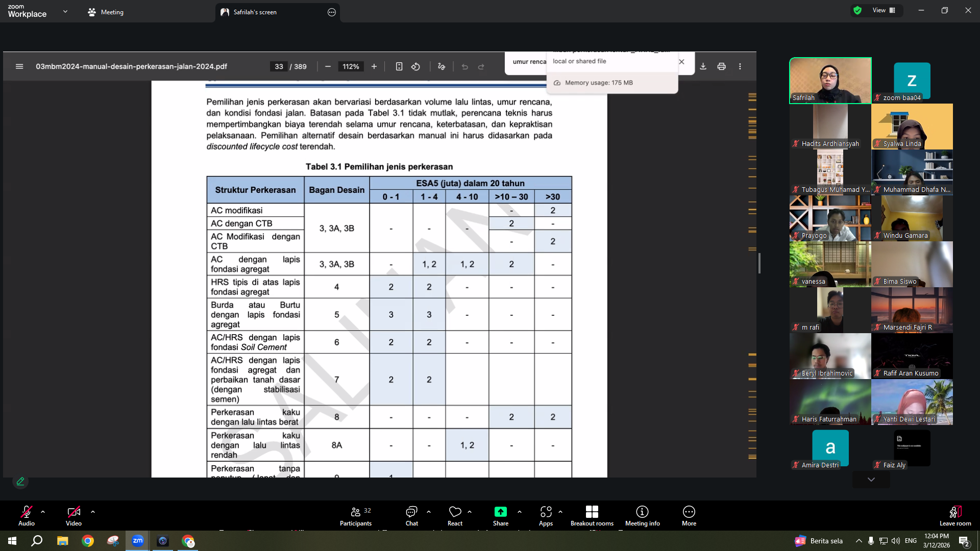The height and width of the screenshot is (551, 980).
Task: Expand the share options caret
Action: point(520,511)
